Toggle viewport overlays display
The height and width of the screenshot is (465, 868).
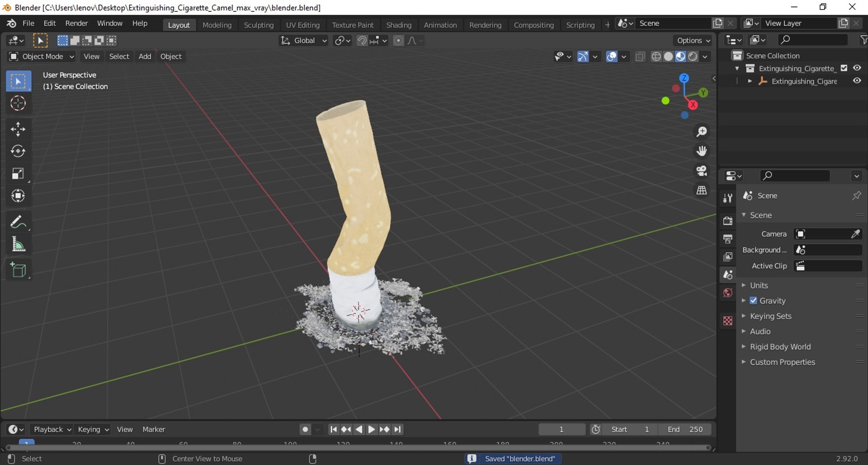[612, 57]
